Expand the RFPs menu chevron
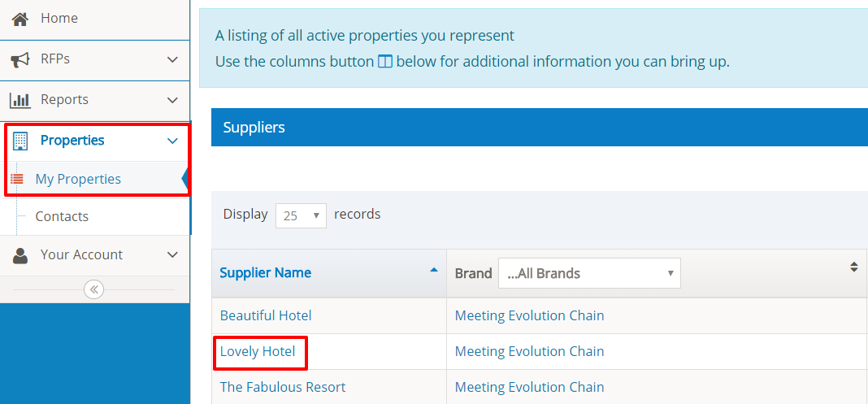 click(x=172, y=59)
